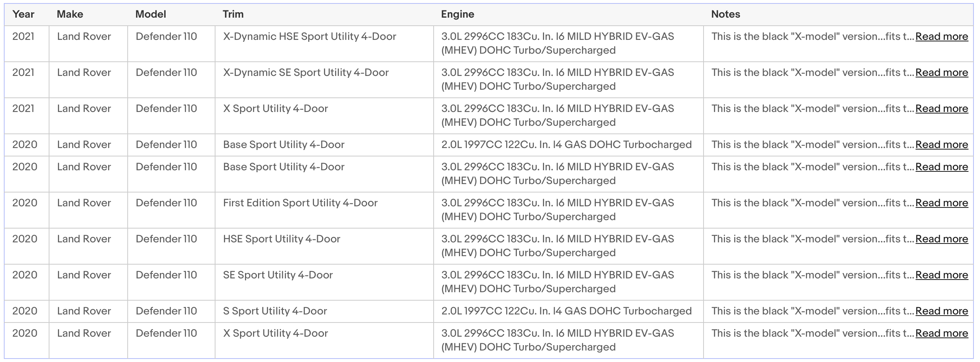
Task: Click the Year column header
Action: (23, 14)
